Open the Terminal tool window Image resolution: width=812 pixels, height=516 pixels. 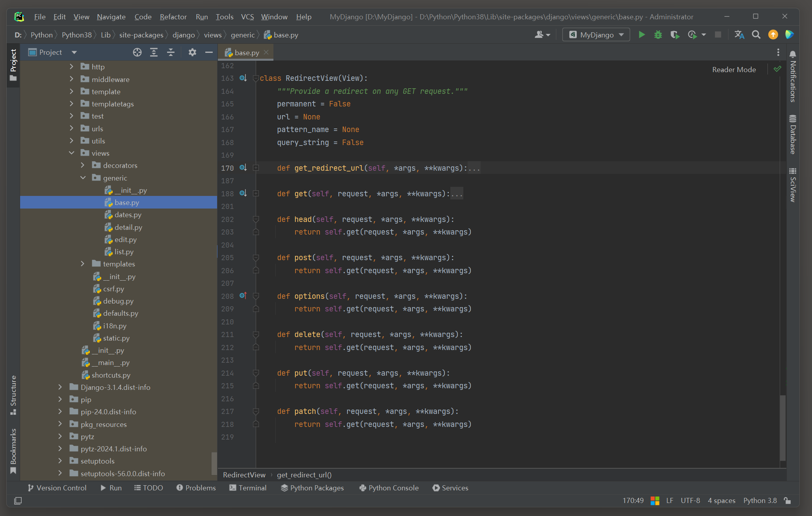248,488
